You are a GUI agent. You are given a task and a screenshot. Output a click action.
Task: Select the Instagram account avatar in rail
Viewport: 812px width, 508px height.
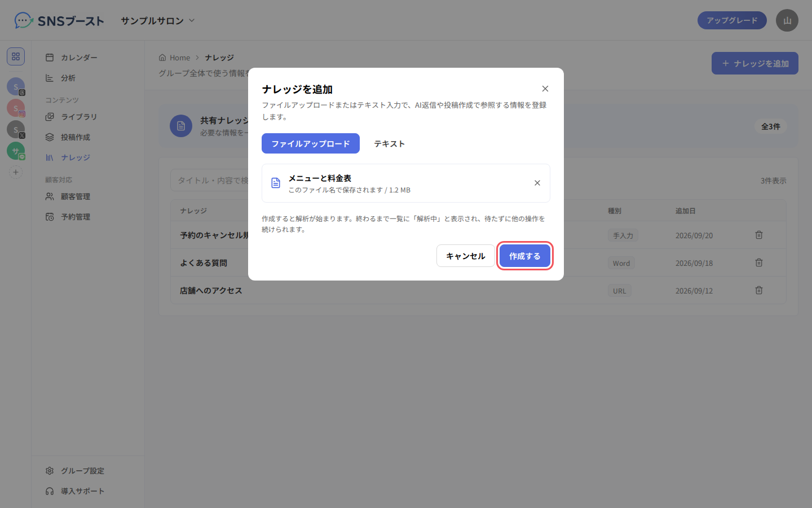(x=16, y=108)
